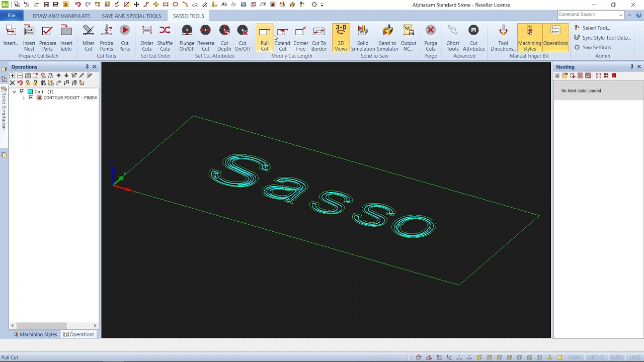This screenshot has width=644, height=362.
Task: Pin the Operations panel
Action: pos(87,67)
